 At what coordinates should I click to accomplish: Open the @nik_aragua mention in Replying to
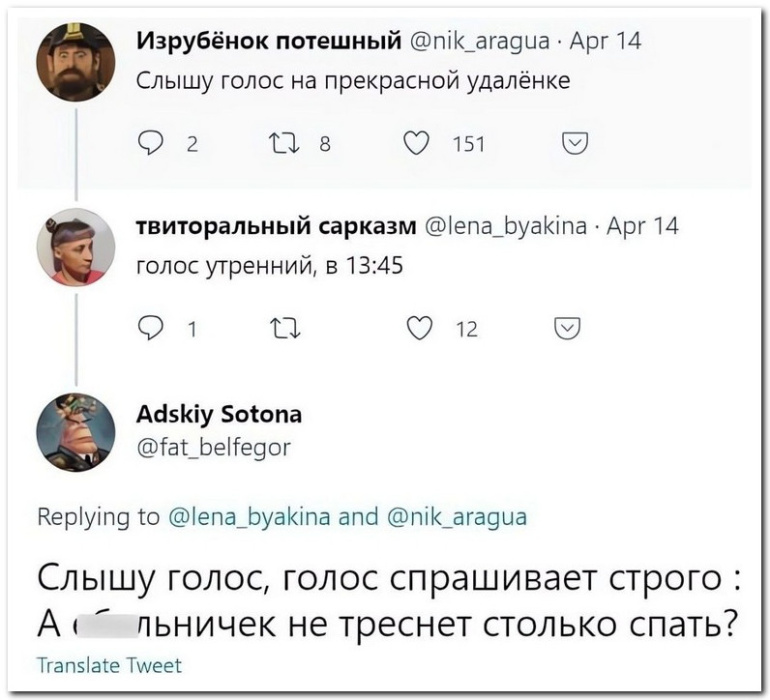click(456, 517)
